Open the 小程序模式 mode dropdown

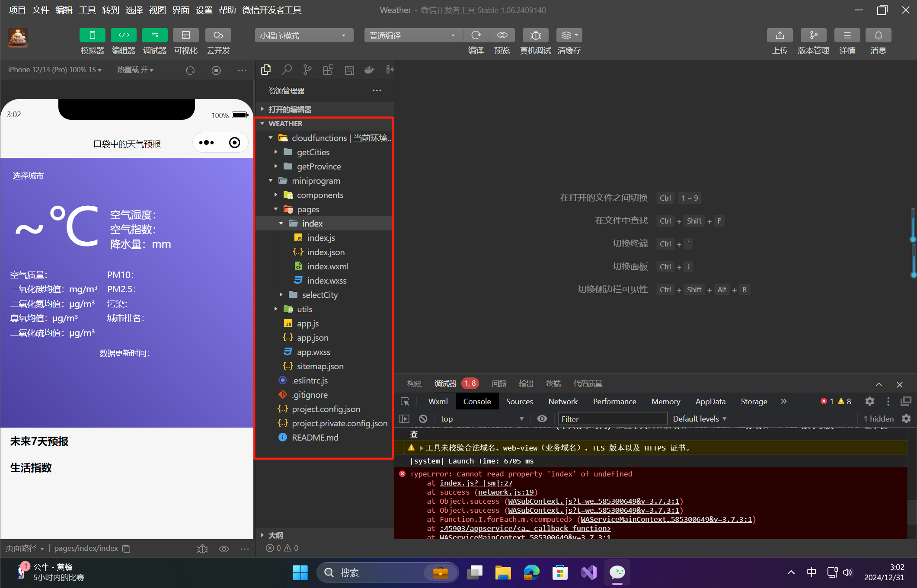(x=304, y=35)
